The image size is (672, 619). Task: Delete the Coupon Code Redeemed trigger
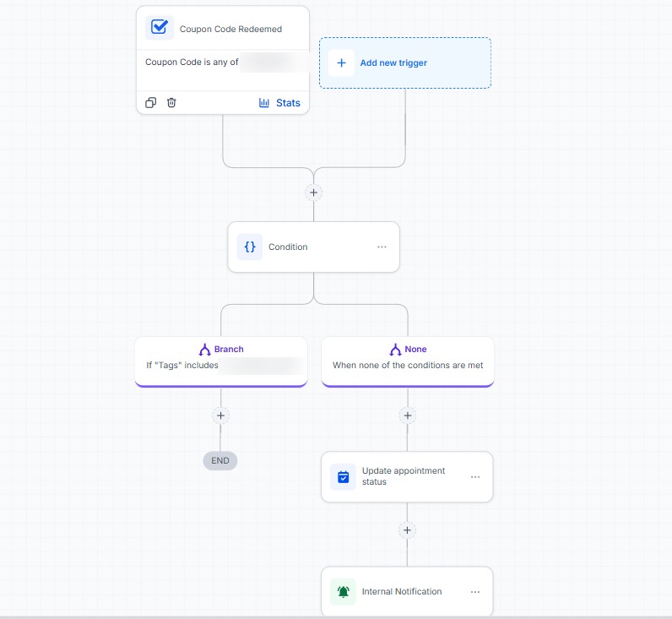tap(171, 103)
